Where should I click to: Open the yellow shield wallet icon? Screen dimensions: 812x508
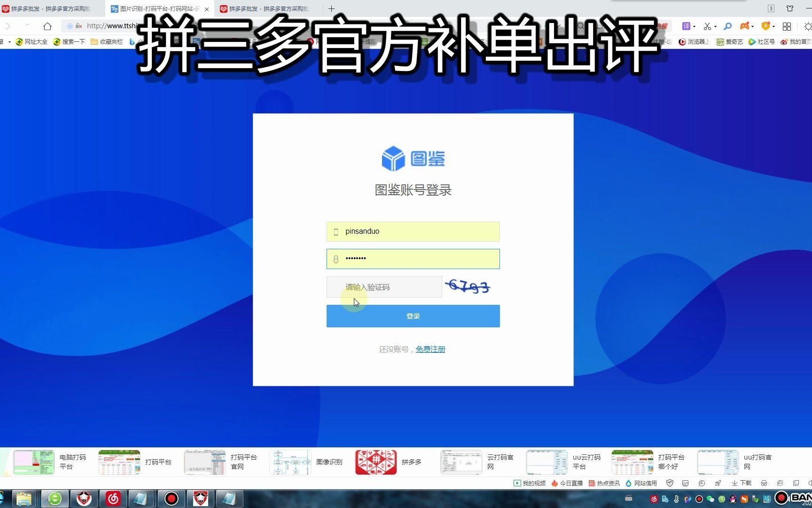point(765,26)
